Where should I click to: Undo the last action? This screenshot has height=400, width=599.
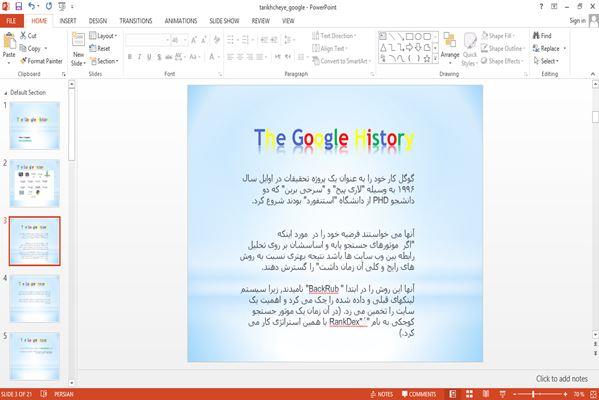click(x=32, y=6)
